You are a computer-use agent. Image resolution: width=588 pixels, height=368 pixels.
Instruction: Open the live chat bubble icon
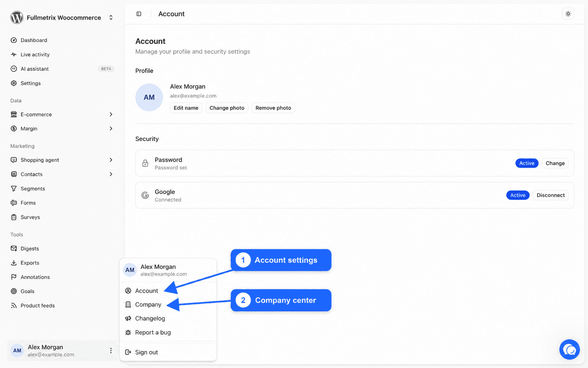click(x=569, y=349)
